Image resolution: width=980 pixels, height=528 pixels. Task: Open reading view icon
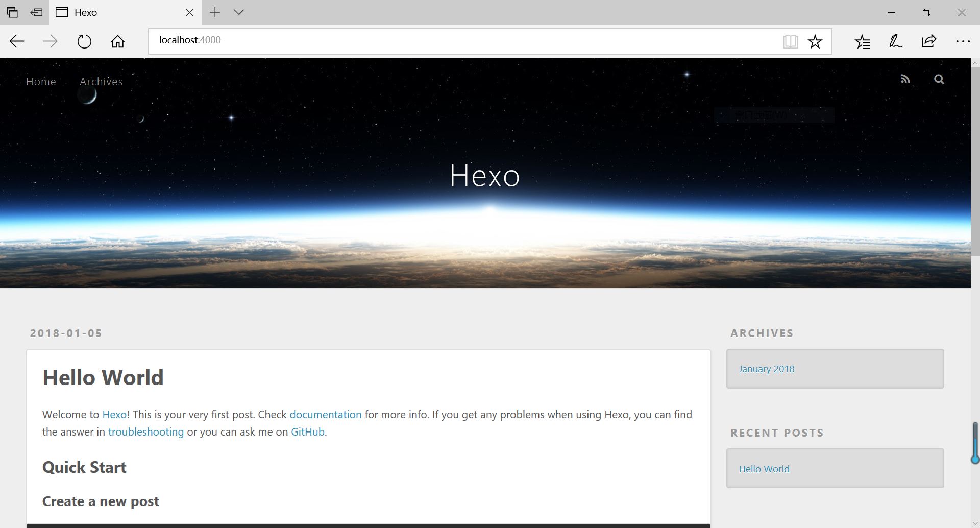(790, 41)
